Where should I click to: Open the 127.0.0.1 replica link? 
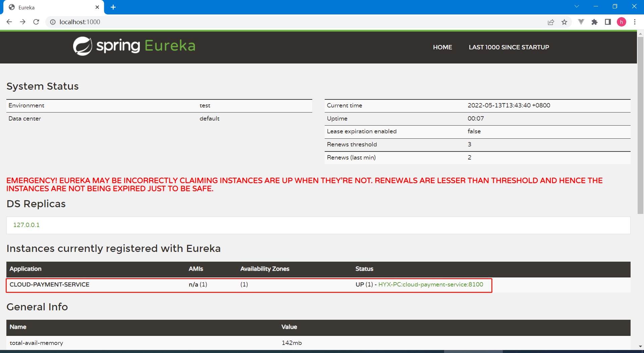pyautogui.click(x=26, y=225)
